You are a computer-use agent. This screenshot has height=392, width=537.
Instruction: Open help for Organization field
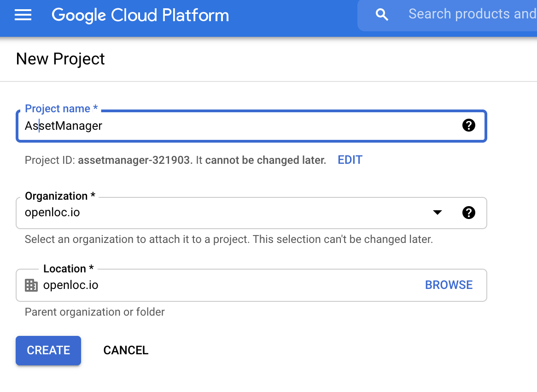click(x=468, y=213)
